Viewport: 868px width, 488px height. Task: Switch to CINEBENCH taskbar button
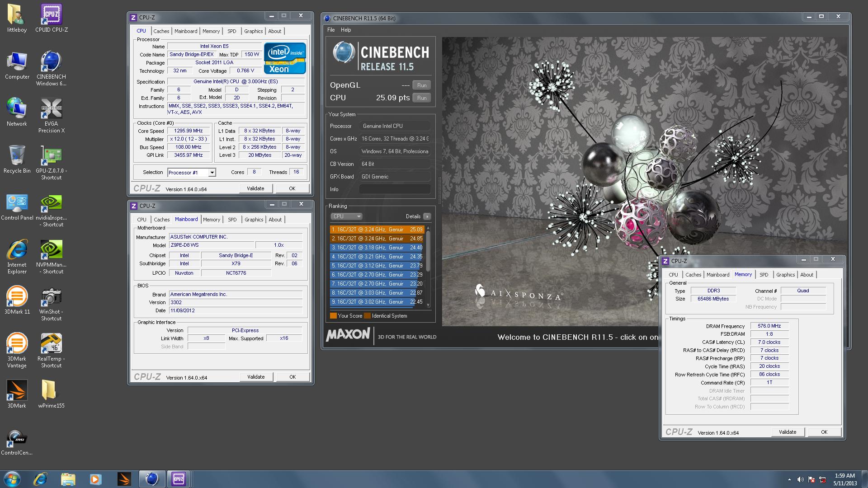(x=151, y=479)
